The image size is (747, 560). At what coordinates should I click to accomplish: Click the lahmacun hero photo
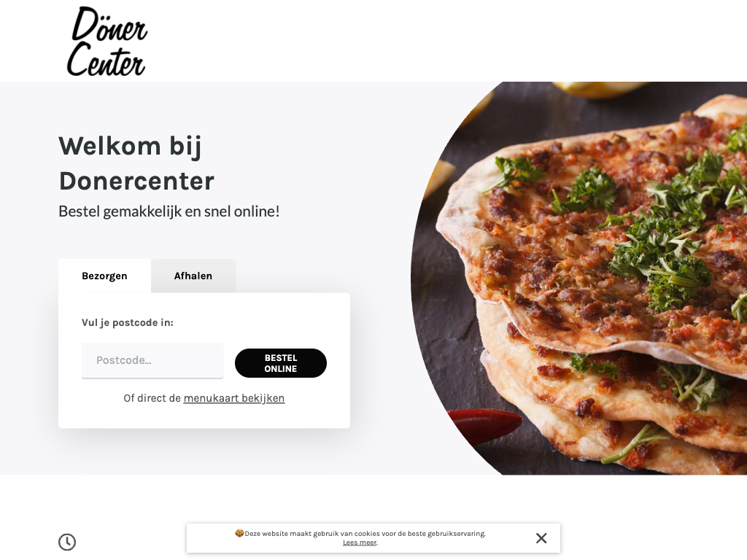(x=578, y=278)
